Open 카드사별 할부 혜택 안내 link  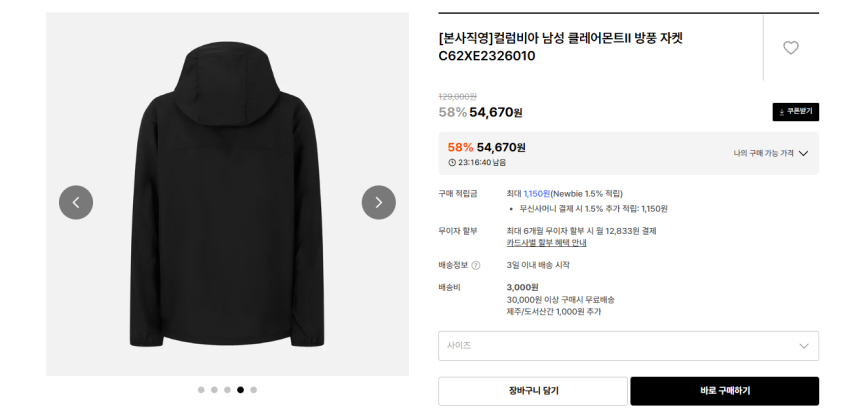click(x=546, y=243)
